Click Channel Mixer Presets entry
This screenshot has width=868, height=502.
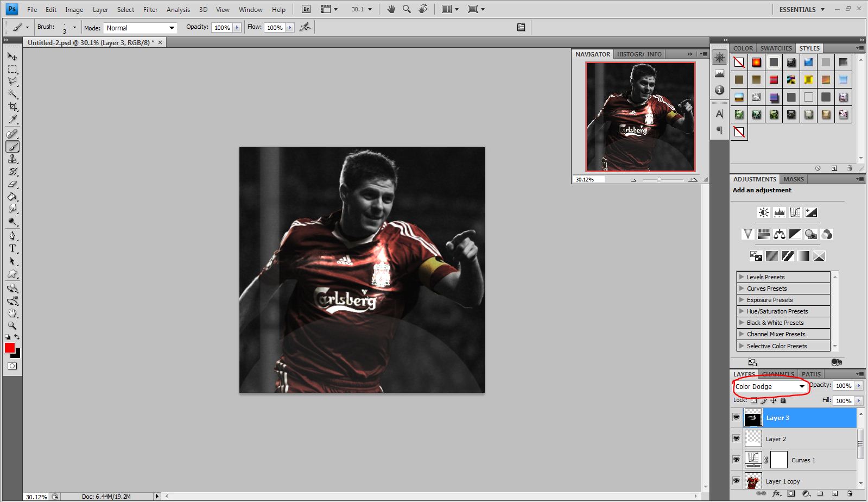pyautogui.click(x=783, y=334)
